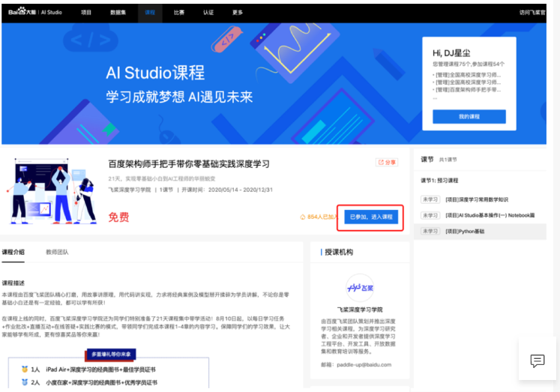The image size is (560, 392).
Task: Click the 访问飞桨官 link
Action: point(532,13)
